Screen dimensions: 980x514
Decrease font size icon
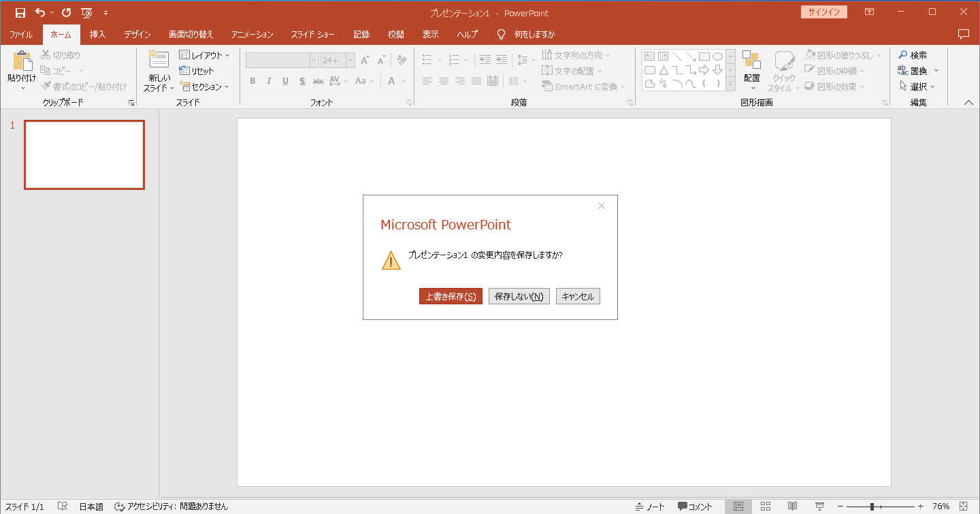[381, 61]
